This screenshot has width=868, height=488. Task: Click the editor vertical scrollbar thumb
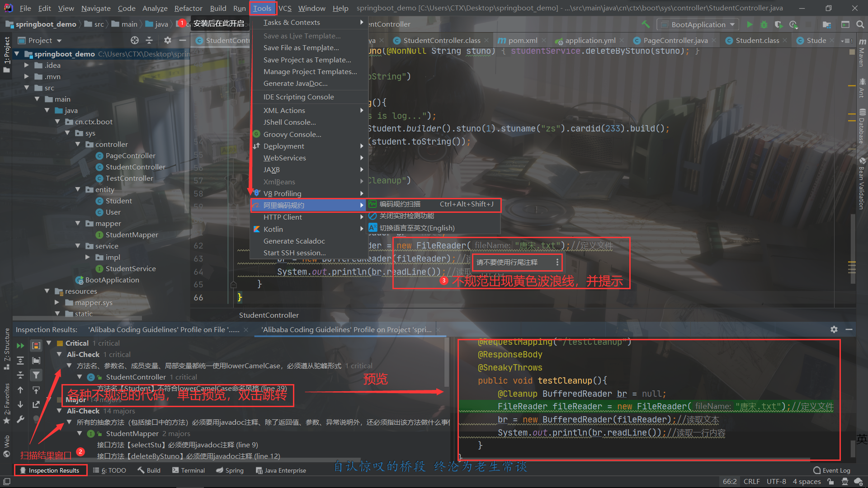(x=853, y=249)
